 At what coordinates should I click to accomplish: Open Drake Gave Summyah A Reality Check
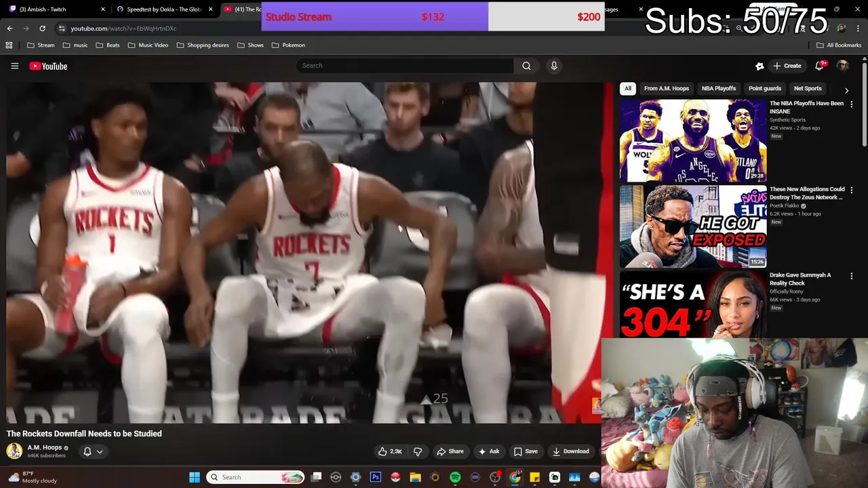coord(800,279)
